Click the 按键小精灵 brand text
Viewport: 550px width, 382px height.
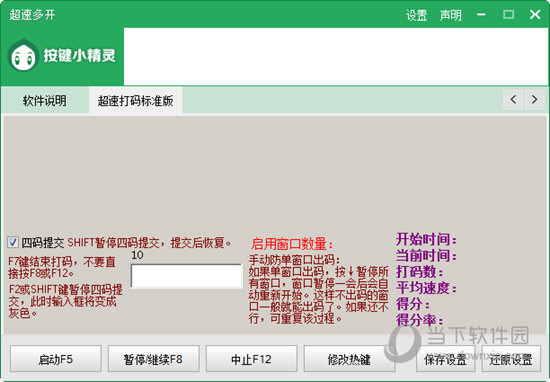pos(80,55)
